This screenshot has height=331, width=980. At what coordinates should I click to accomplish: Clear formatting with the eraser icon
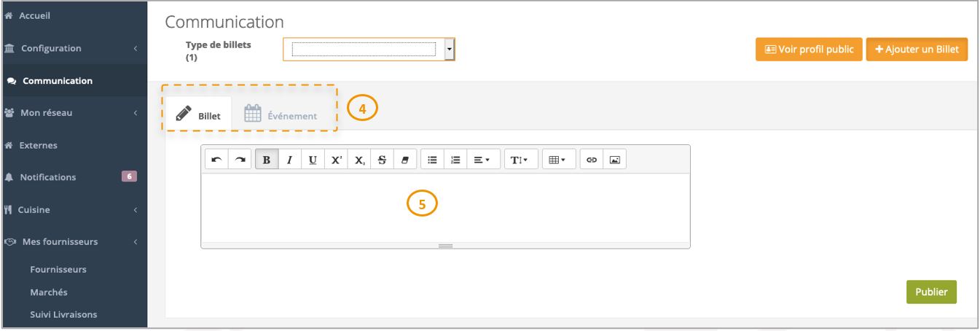[405, 160]
